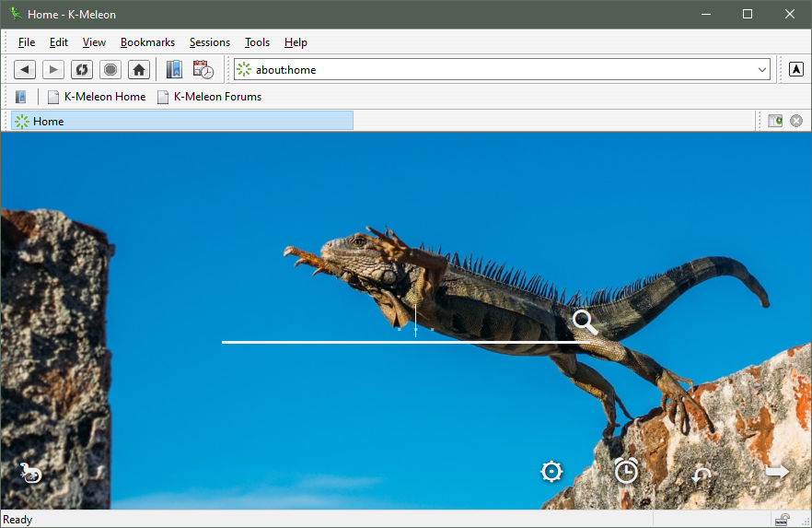Click the right arrow icon on the home page
Image resolution: width=812 pixels, height=528 pixels.
[x=777, y=472]
